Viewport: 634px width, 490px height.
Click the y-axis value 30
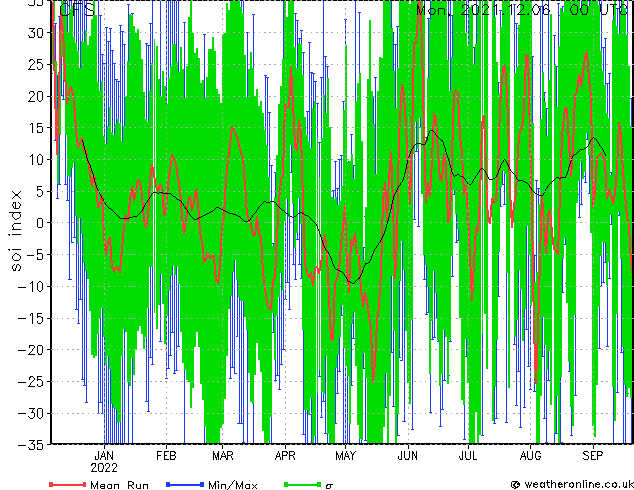point(36,33)
